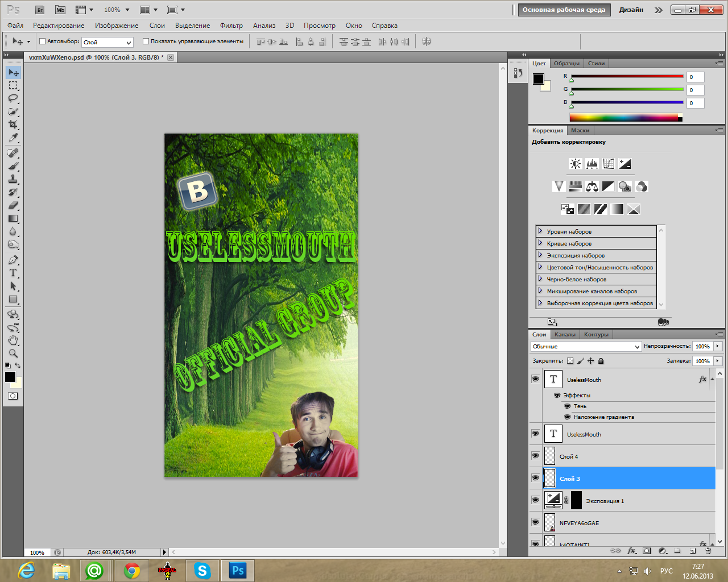Select the Eyedropper tool
Screen dimensions: 728x582
pyautogui.click(x=13, y=138)
